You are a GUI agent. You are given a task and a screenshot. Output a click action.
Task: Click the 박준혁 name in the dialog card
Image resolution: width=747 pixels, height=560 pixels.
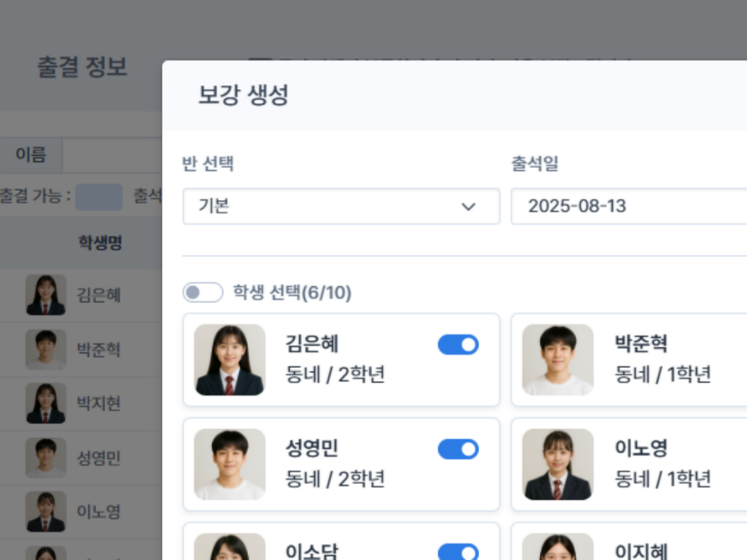[640, 343]
